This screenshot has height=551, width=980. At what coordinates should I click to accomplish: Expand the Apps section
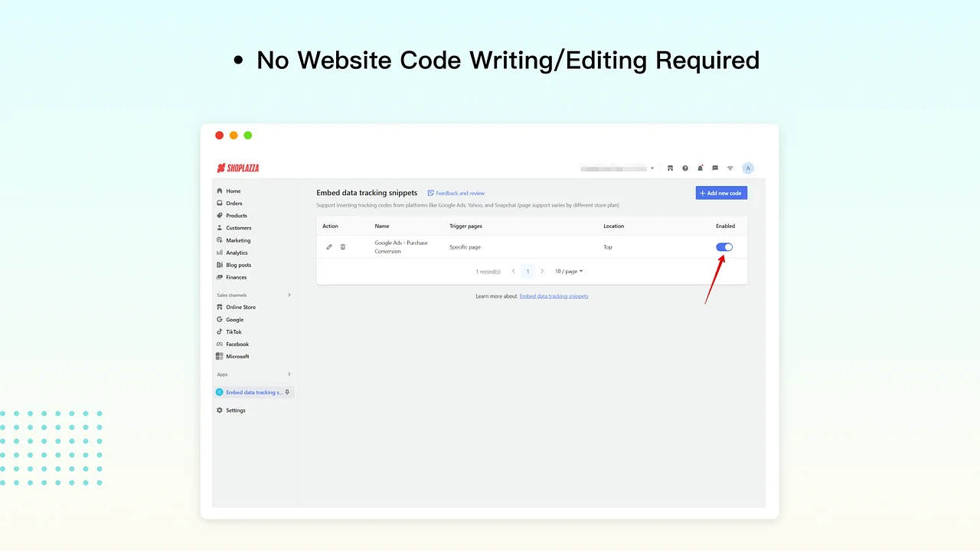click(x=289, y=374)
